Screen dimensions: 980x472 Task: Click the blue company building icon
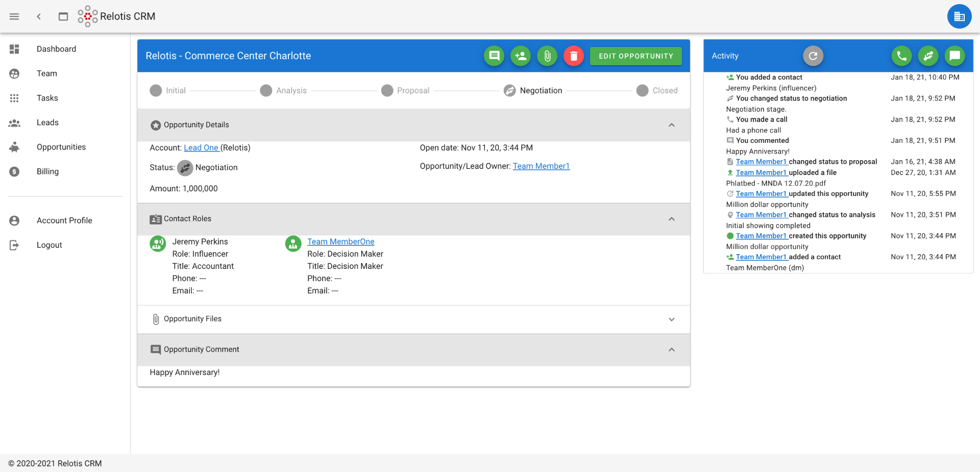959,16
